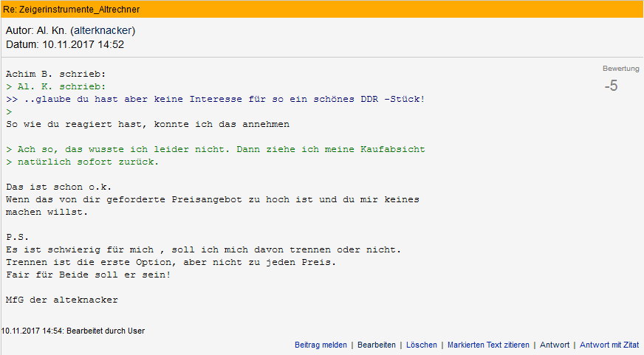The height and width of the screenshot is (355, 644).
Task: Click the 'Beitrag melden' link
Action: click(321, 345)
